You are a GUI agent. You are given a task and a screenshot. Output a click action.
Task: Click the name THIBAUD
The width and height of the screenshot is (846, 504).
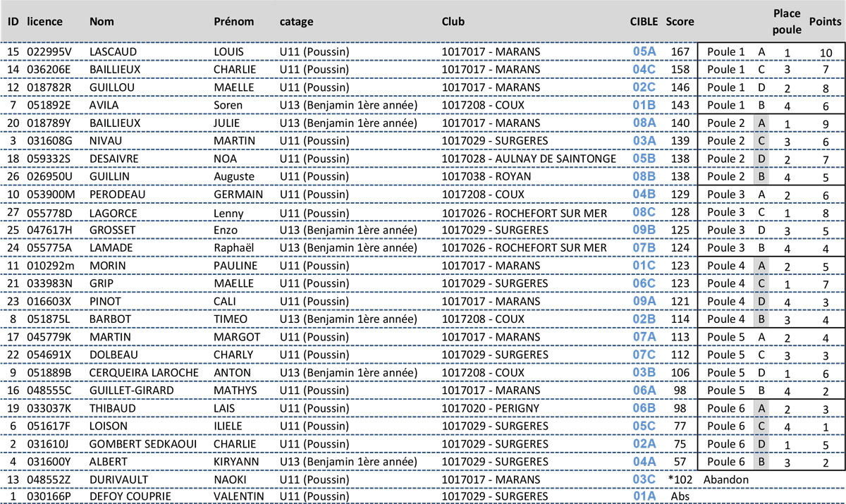click(112, 407)
